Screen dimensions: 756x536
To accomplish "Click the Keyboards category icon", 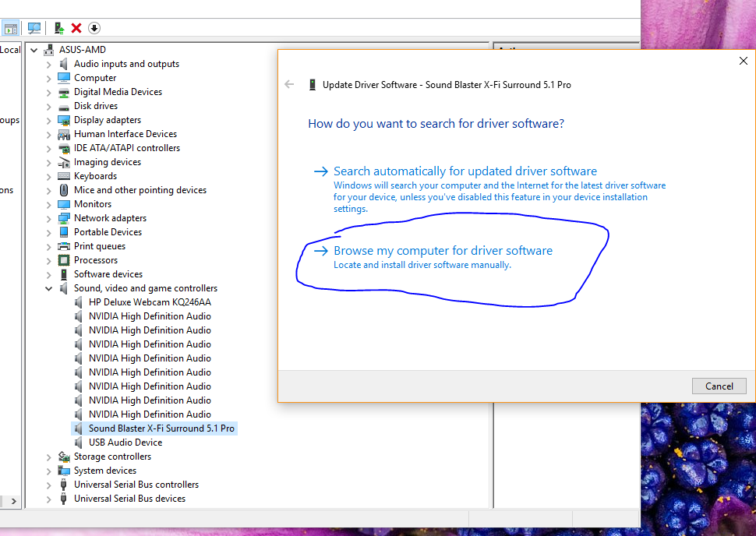I will pos(64,176).
